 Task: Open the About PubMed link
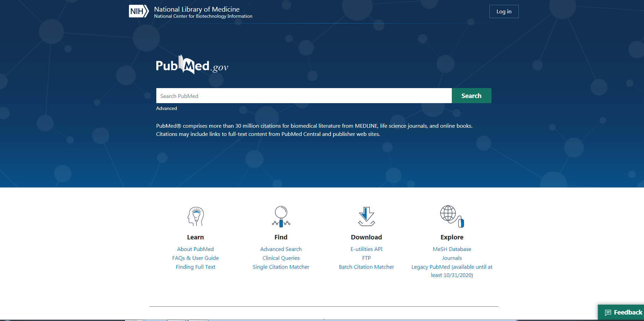196,249
